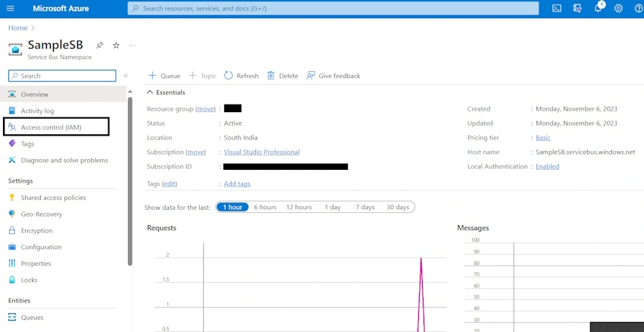The height and width of the screenshot is (332, 644).
Task: Open the portal settings gear
Action: pos(618,8)
